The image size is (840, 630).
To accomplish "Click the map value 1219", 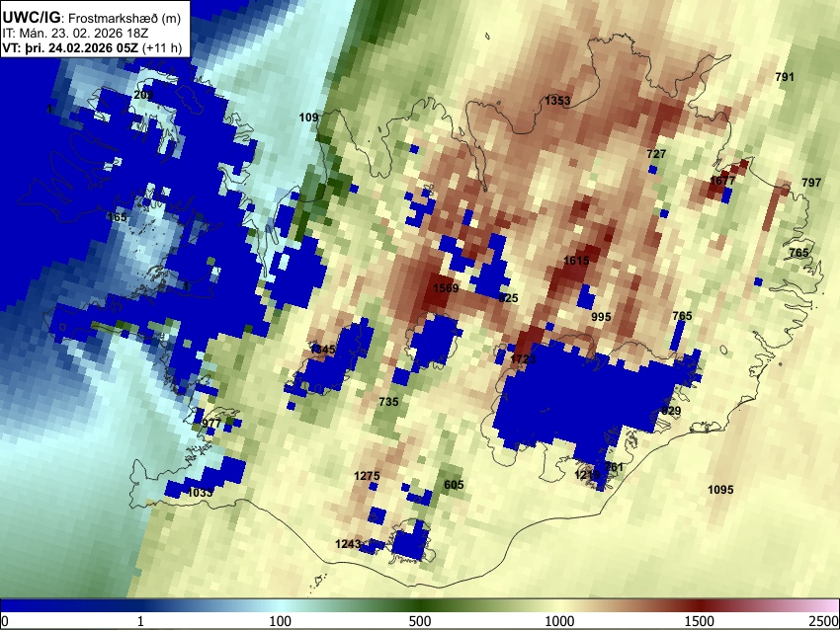I will click(x=587, y=475).
